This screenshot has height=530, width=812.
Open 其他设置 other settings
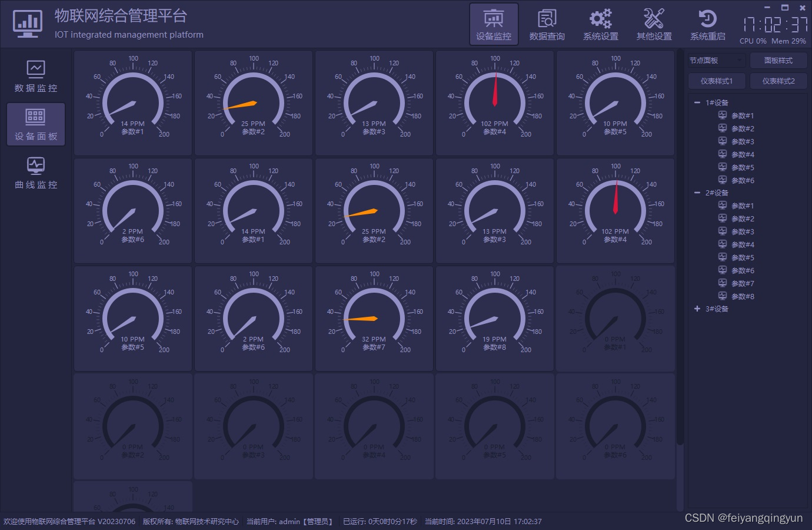[654, 25]
